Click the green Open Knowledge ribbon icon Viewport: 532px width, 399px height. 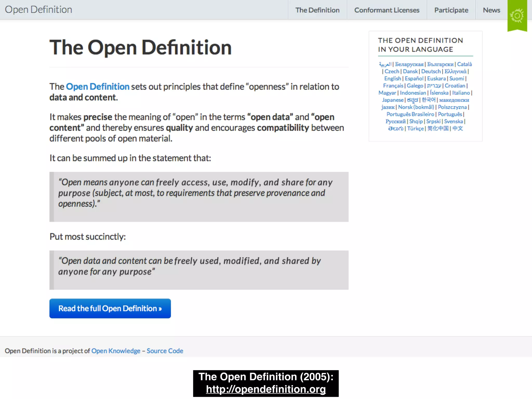517,16
